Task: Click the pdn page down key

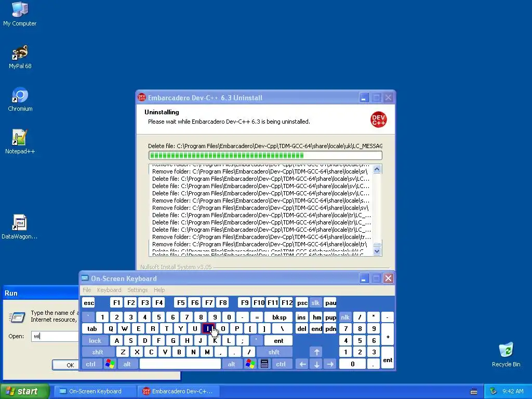Action: tap(330, 328)
